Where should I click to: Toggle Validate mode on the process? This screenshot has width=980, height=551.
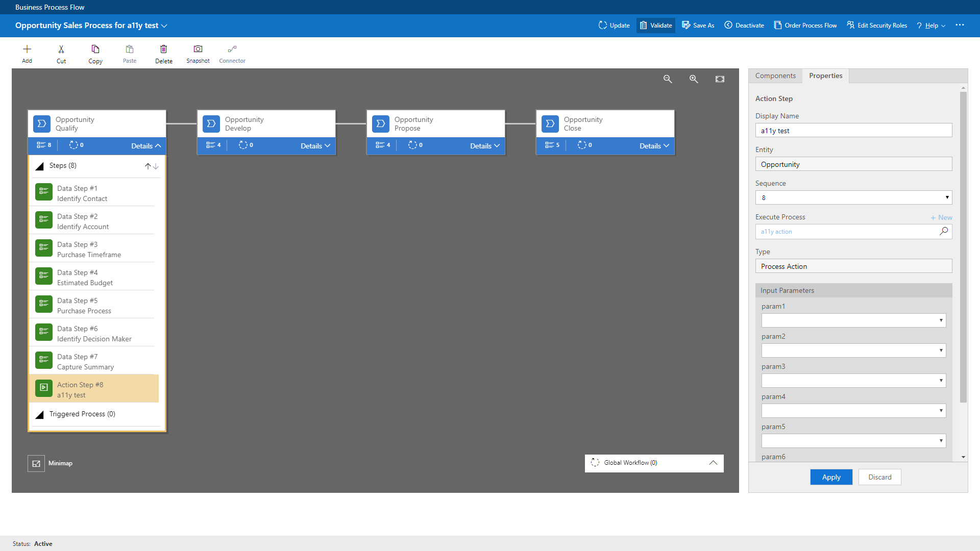[x=655, y=25]
